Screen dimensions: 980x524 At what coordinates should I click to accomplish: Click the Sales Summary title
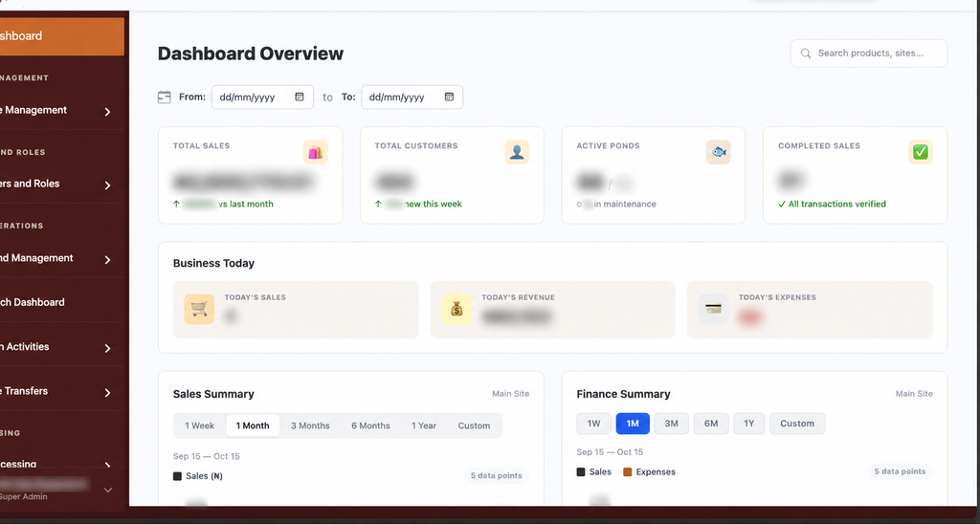pos(213,394)
